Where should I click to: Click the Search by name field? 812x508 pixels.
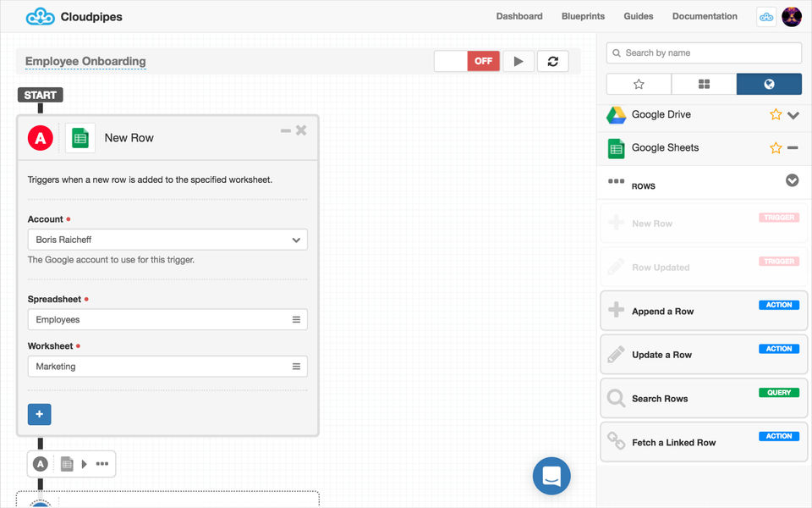coord(704,52)
